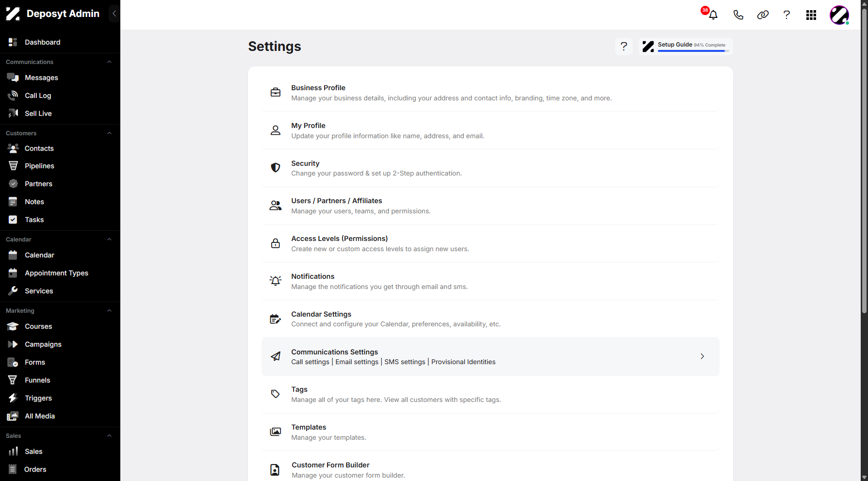Click the help question mark in top bar

pyautogui.click(x=786, y=15)
